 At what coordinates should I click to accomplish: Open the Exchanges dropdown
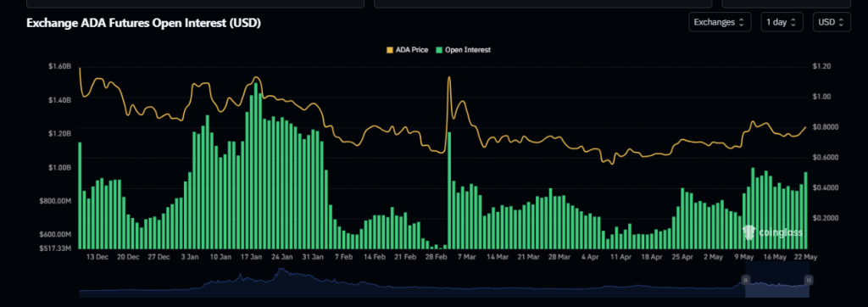click(x=720, y=22)
